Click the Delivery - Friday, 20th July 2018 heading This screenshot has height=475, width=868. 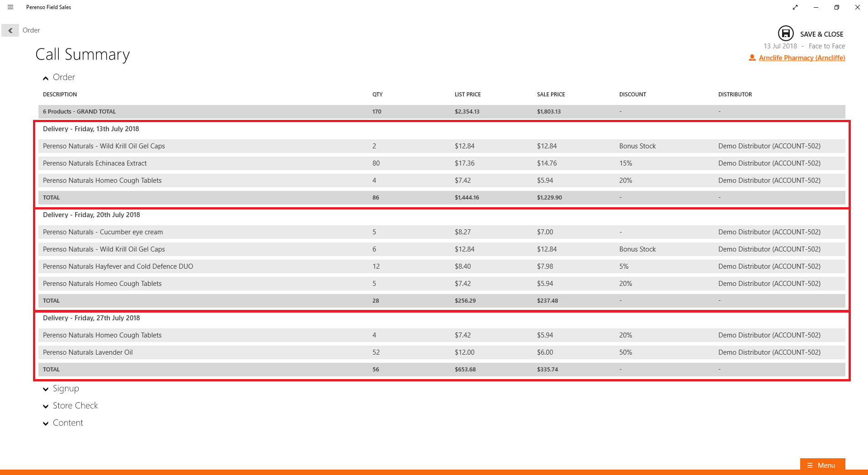click(91, 215)
